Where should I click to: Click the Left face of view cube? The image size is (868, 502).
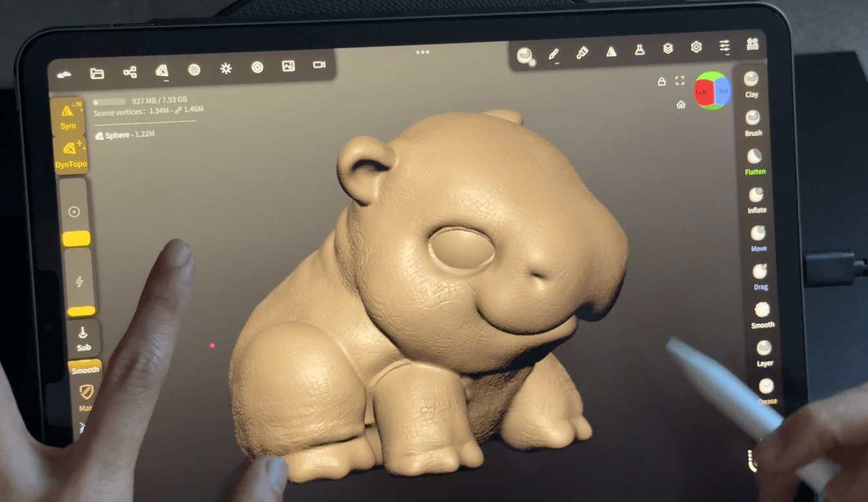(703, 92)
